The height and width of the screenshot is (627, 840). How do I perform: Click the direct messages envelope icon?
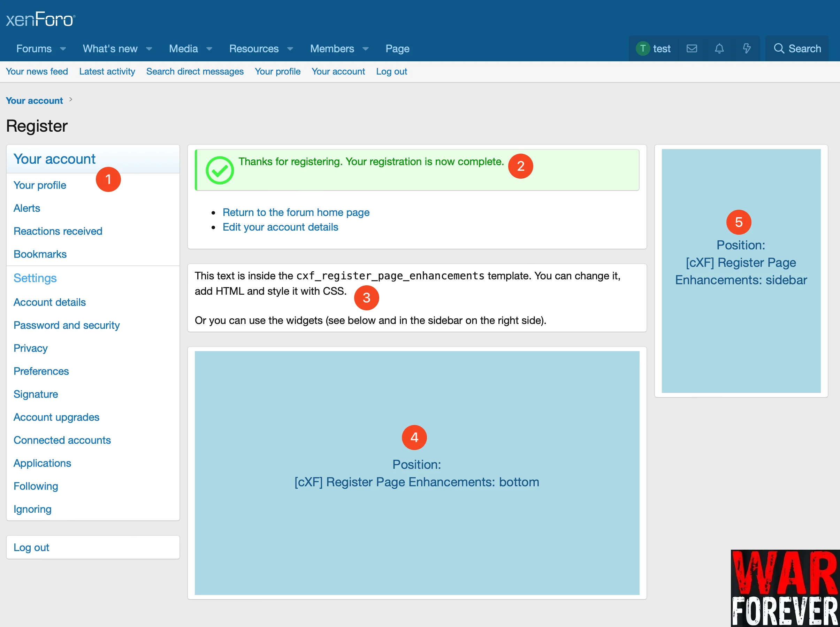[693, 49]
